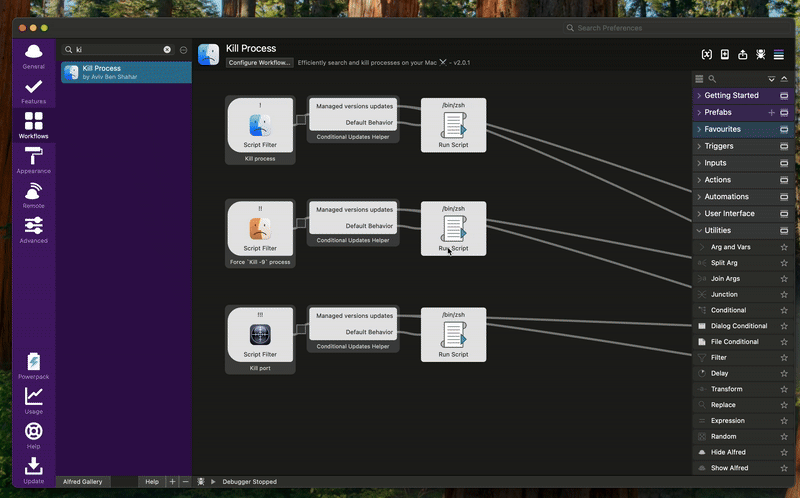Open Remote preferences in sidebar
800x498 pixels.
point(34,195)
